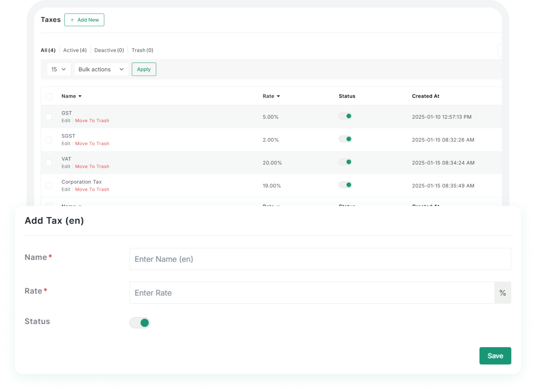This screenshot has height=392, width=536.
Task: Select the GST row checkbox
Action: (x=49, y=117)
